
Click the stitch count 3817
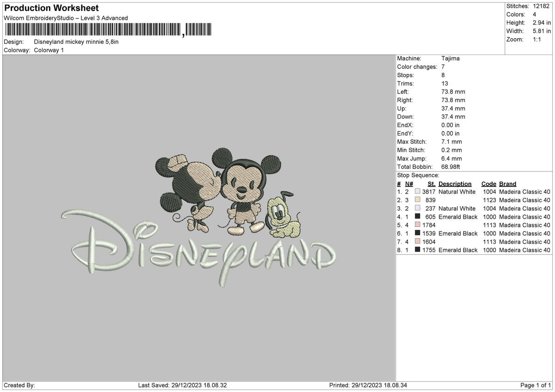[429, 192]
